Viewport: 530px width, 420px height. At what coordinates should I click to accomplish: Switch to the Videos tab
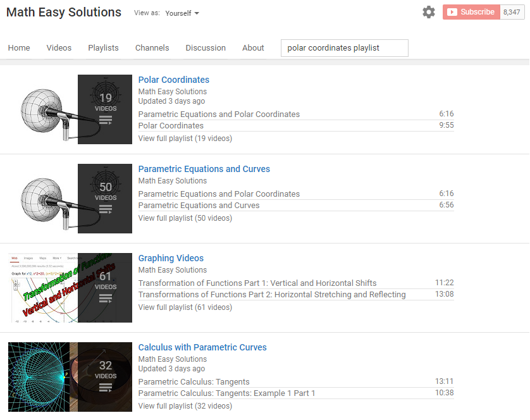(x=59, y=48)
